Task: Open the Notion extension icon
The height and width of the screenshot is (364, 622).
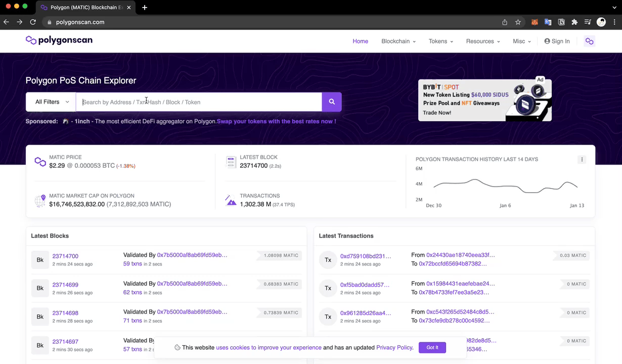Action: point(561,22)
